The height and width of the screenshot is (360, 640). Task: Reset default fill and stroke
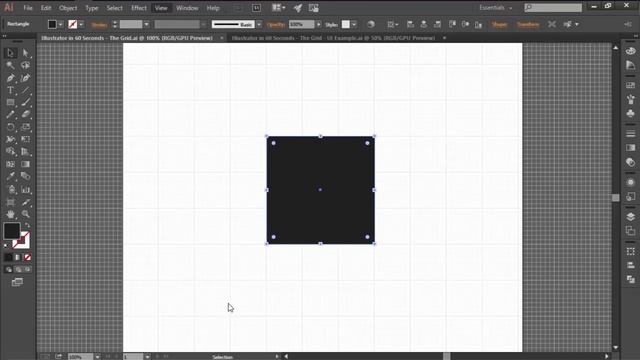click(x=6, y=246)
